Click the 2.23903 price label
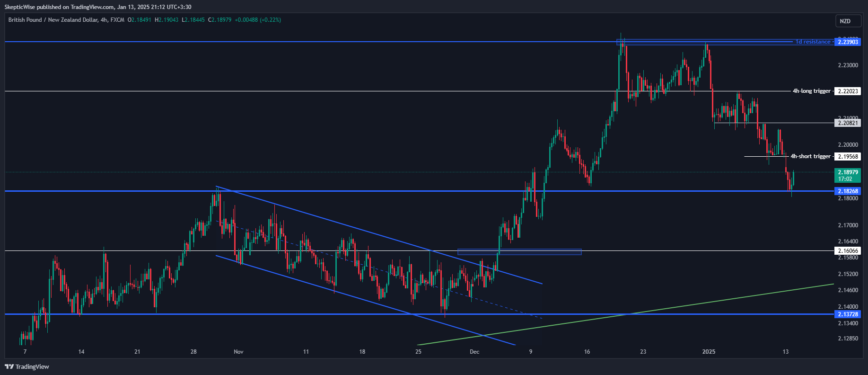This screenshot has width=868, height=375. (x=848, y=42)
